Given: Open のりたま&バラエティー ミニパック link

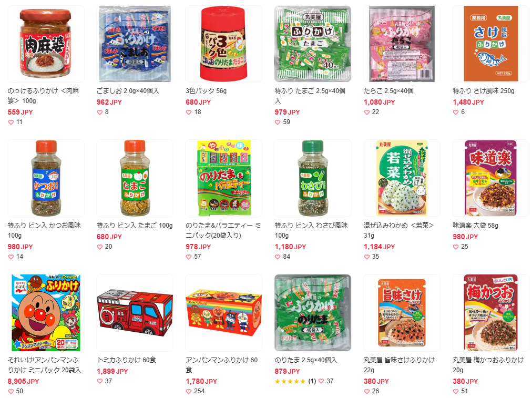Looking at the screenshot, I should [223, 230].
